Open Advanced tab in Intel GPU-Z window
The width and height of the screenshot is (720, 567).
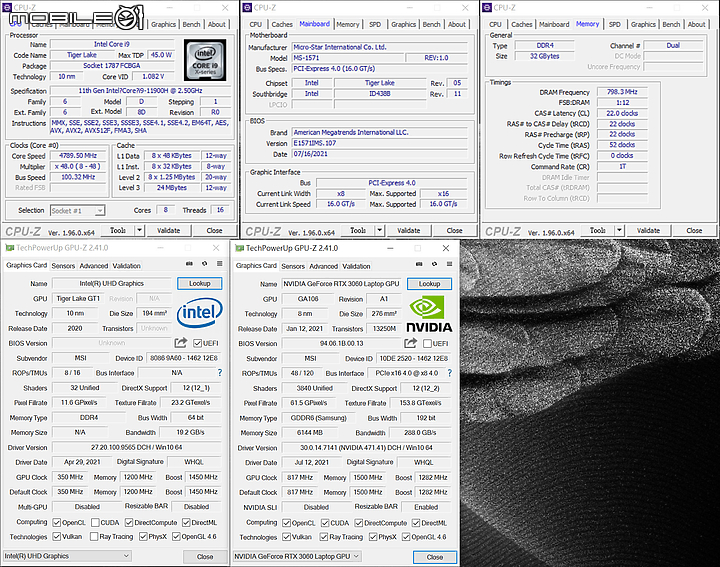click(94, 266)
